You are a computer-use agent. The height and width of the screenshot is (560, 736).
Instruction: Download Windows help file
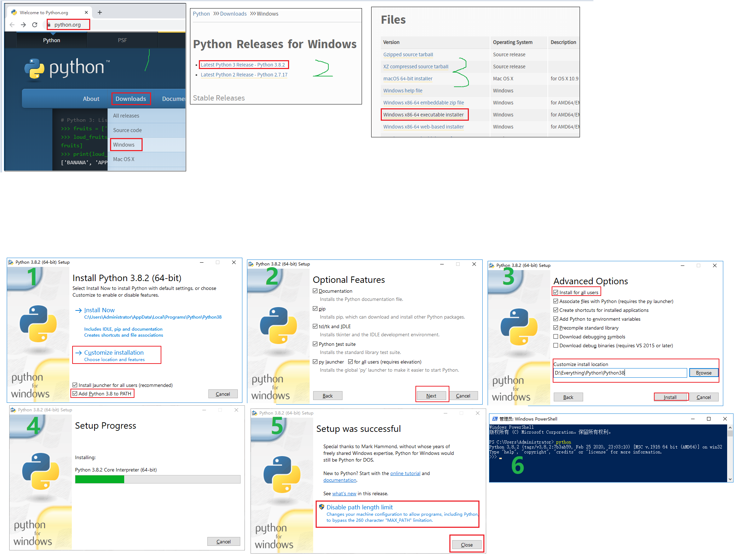pos(403,91)
